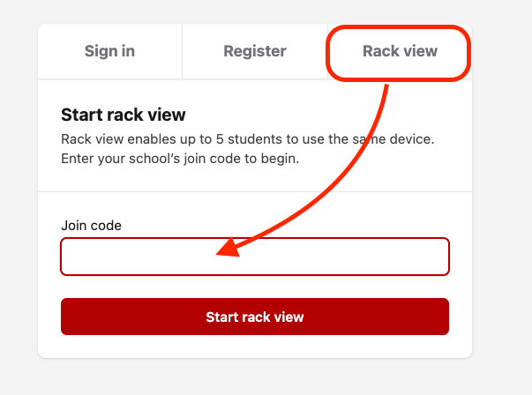Click the horizontal line above Join code
The height and width of the screenshot is (395, 532).
pos(255,191)
